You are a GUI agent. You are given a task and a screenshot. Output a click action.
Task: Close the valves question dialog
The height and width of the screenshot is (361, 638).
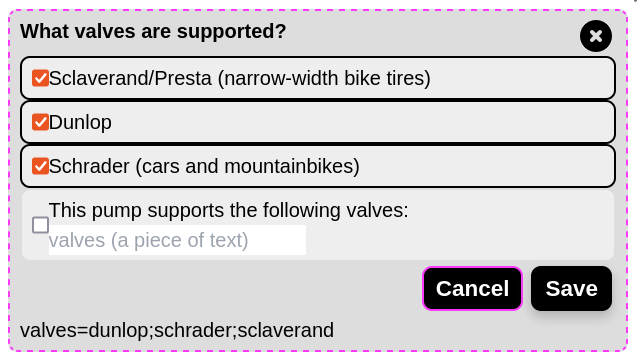click(x=596, y=36)
